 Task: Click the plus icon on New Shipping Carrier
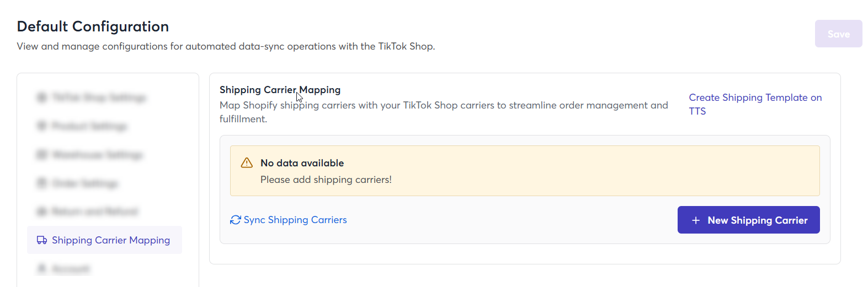pyautogui.click(x=696, y=220)
